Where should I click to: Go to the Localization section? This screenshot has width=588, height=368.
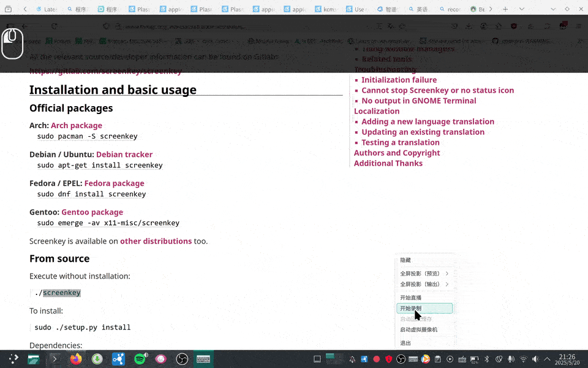coord(377,111)
